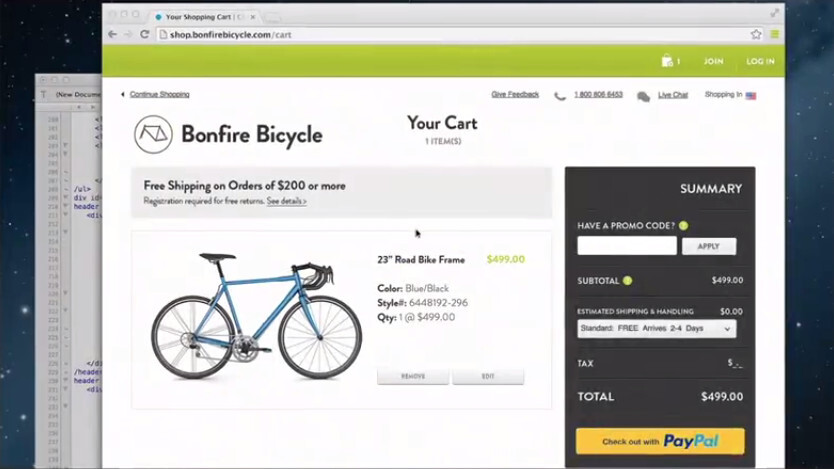The height and width of the screenshot is (469, 834).
Task: Bookmark the page with the star icon
Action: point(756,34)
